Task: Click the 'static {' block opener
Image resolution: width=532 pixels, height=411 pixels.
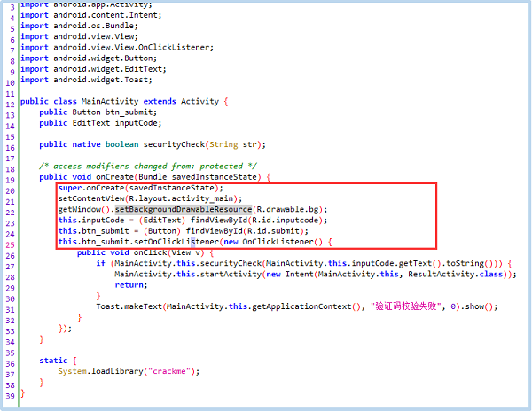Action: point(58,361)
